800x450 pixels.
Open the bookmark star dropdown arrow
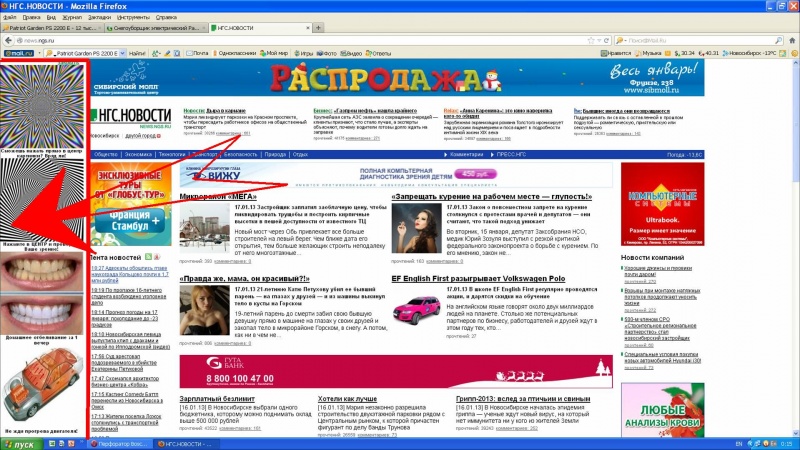point(599,40)
